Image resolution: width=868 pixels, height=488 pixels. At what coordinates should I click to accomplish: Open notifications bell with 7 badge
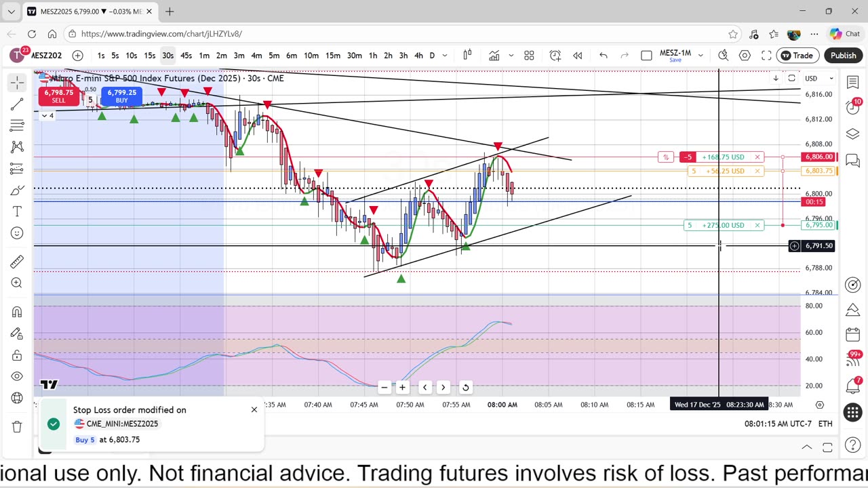[x=852, y=386]
